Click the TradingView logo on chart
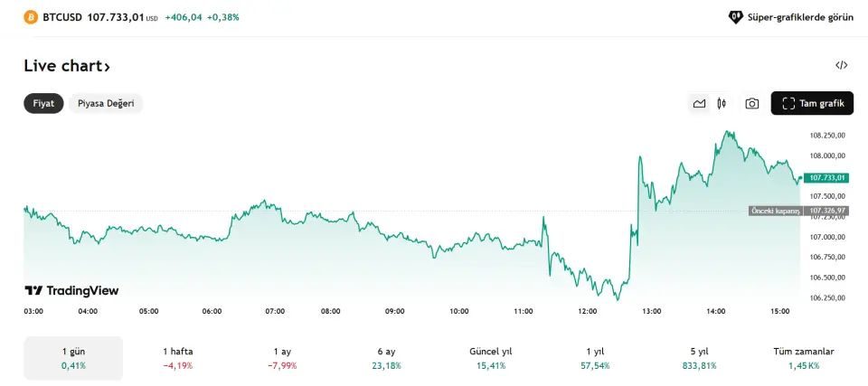The width and height of the screenshot is (868, 386). (71, 291)
